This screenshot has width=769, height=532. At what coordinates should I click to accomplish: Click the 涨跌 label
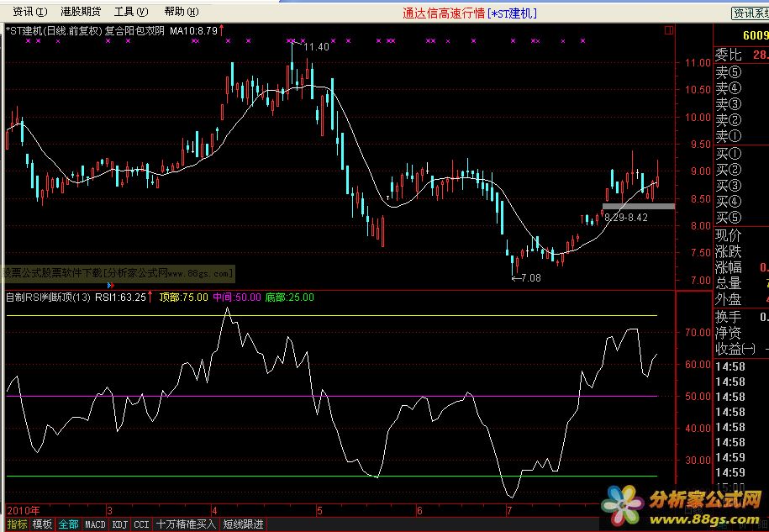click(729, 251)
